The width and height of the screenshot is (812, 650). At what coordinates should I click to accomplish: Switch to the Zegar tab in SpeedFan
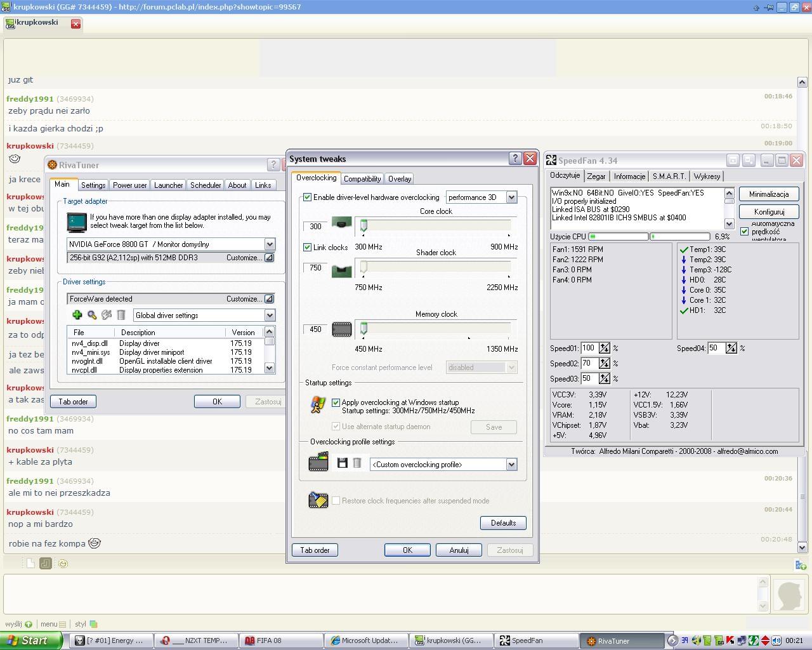[x=596, y=176]
